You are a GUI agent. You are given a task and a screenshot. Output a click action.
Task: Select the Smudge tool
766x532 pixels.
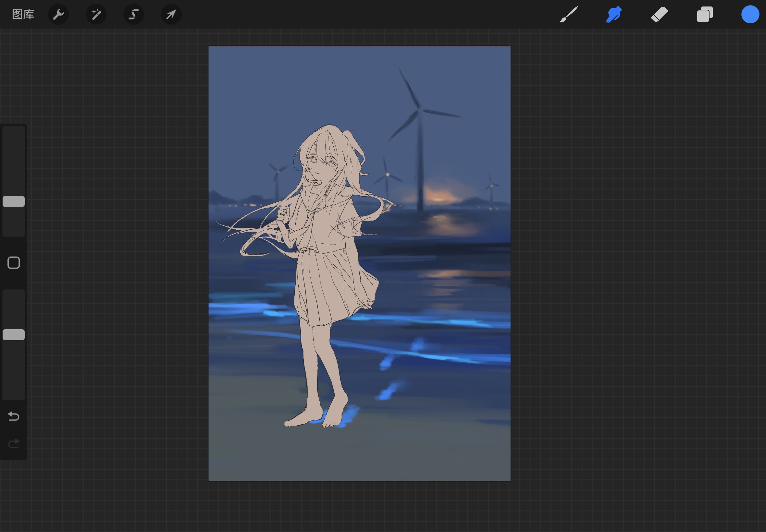click(613, 14)
